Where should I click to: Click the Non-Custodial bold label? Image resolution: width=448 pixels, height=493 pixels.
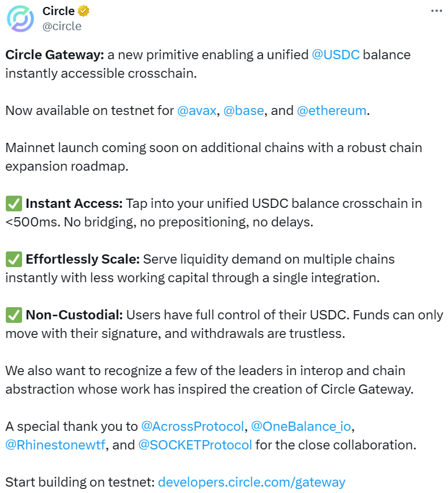(74, 315)
